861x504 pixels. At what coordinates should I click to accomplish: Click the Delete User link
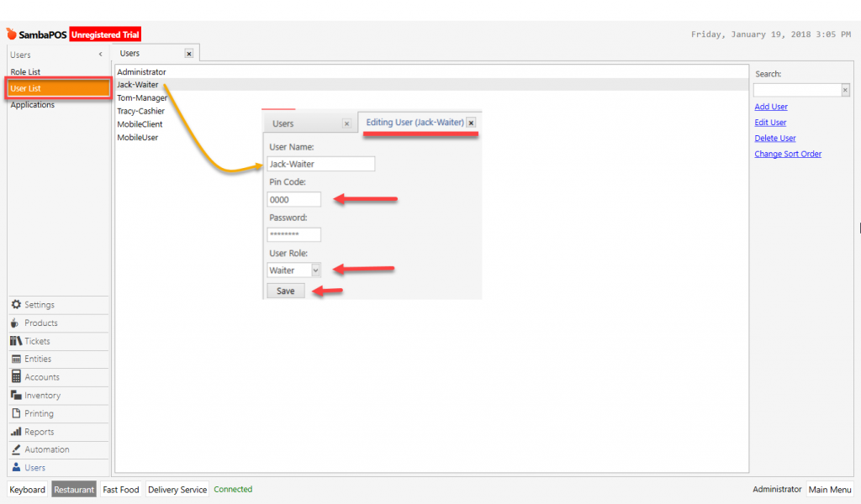point(774,139)
